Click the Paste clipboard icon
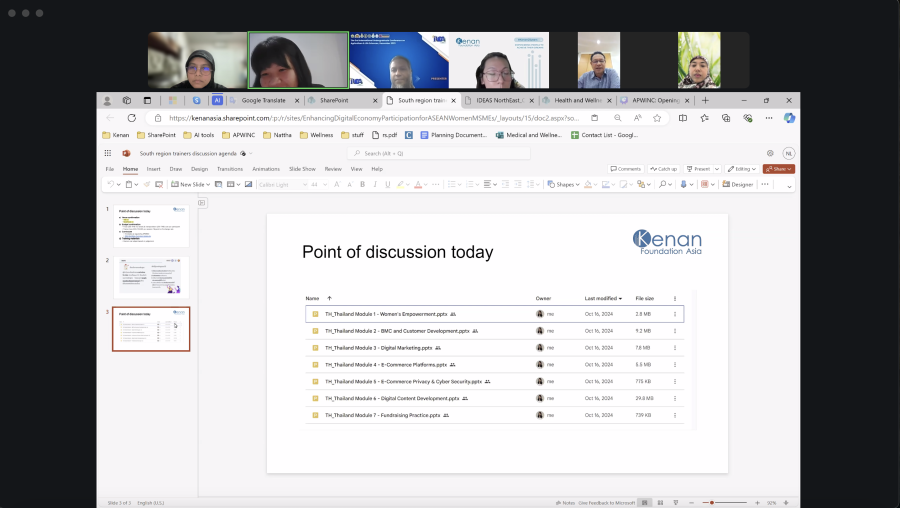The image size is (900, 508). pyautogui.click(x=129, y=184)
